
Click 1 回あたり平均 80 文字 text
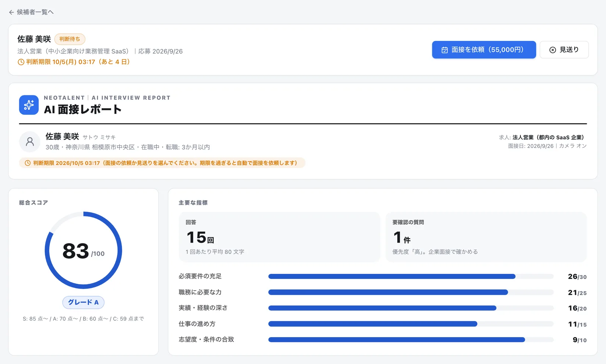[215, 252]
